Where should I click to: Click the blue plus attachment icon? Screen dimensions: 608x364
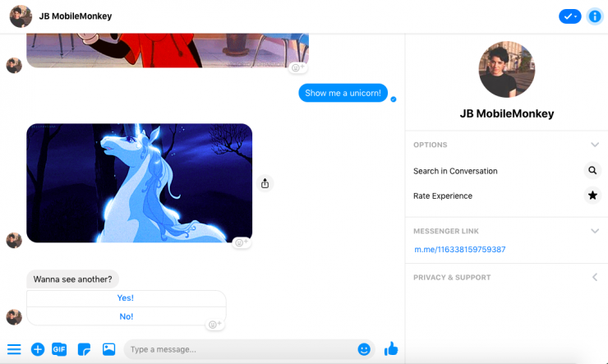pyautogui.click(x=38, y=349)
